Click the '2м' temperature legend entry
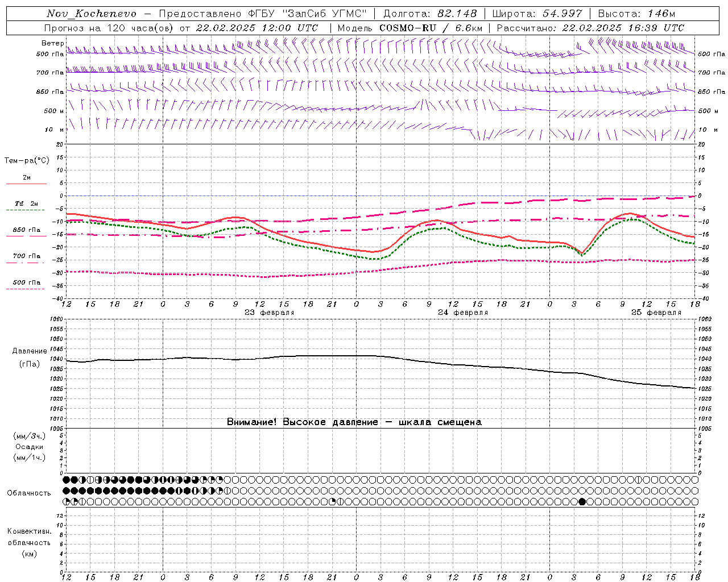728x582 pixels. click(27, 178)
